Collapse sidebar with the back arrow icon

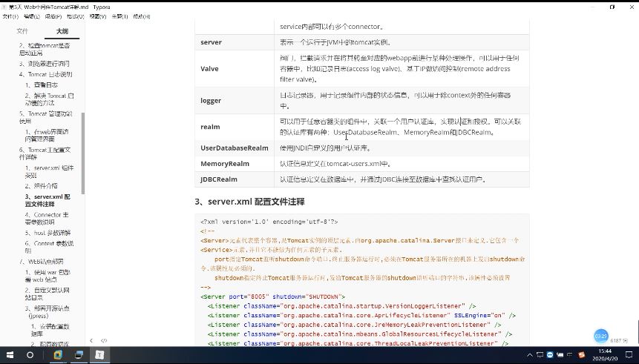(91, 340)
